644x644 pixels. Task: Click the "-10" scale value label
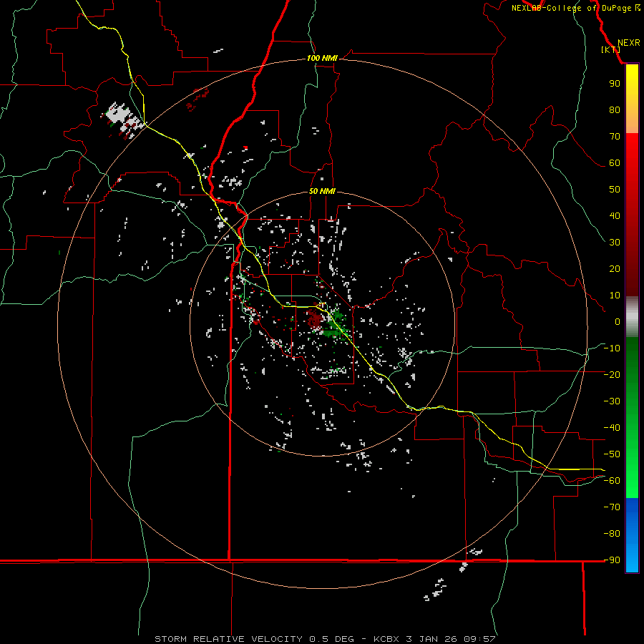point(612,348)
